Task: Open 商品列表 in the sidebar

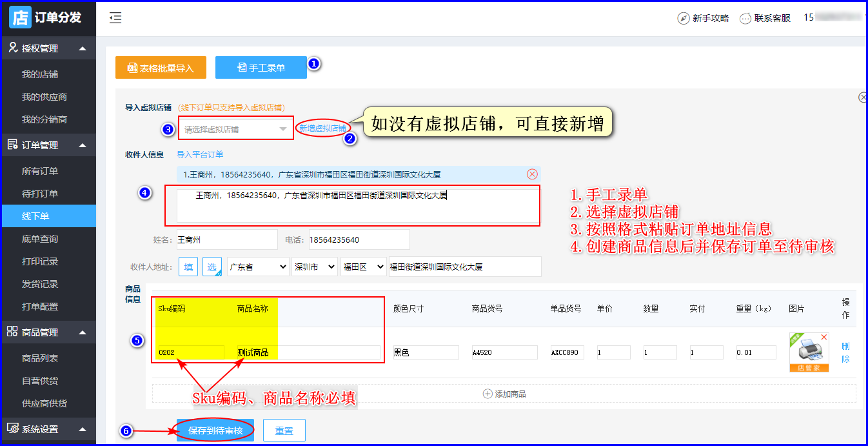Action: 40,358
